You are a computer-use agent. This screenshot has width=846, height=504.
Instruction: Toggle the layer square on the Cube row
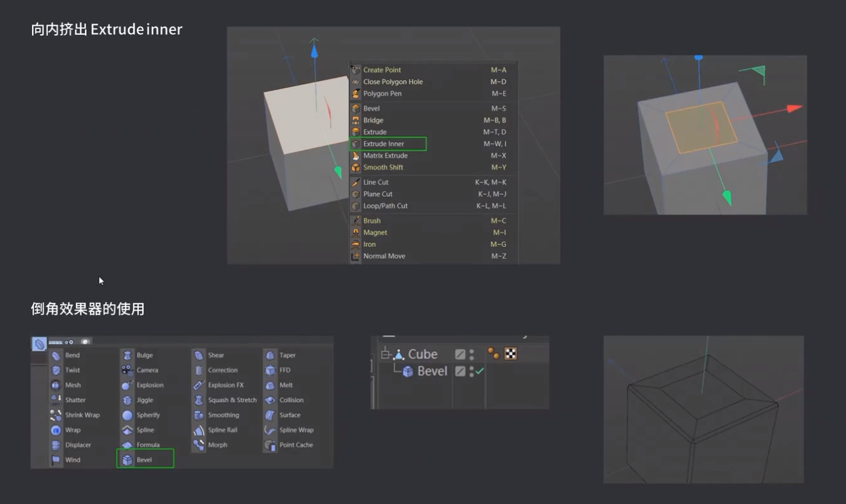(x=460, y=354)
